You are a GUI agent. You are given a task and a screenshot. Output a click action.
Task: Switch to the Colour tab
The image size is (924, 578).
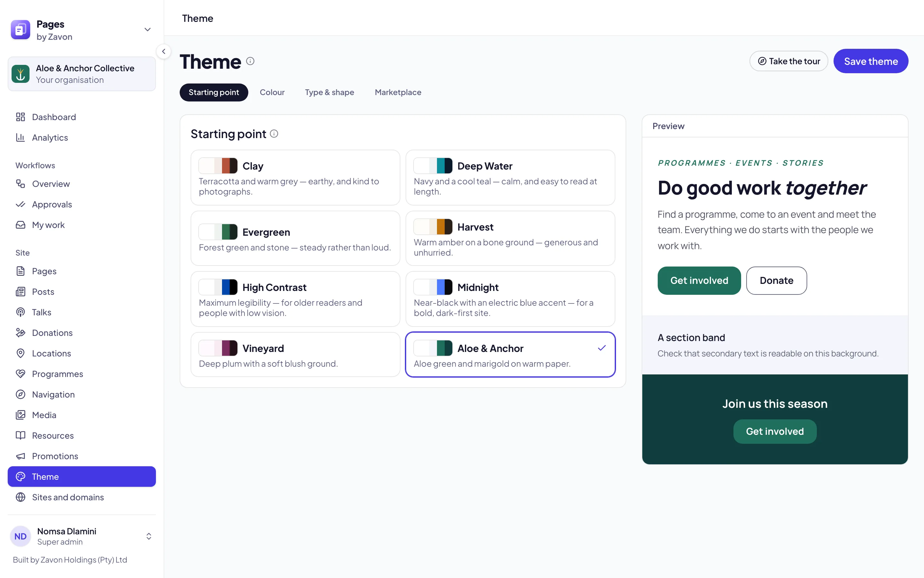click(x=272, y=92)
